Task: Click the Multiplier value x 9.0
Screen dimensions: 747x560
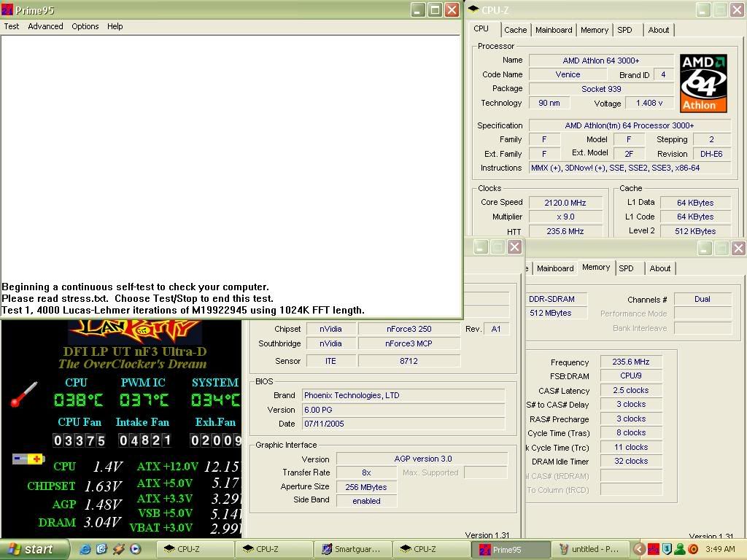Action: [x=565, y=217]
